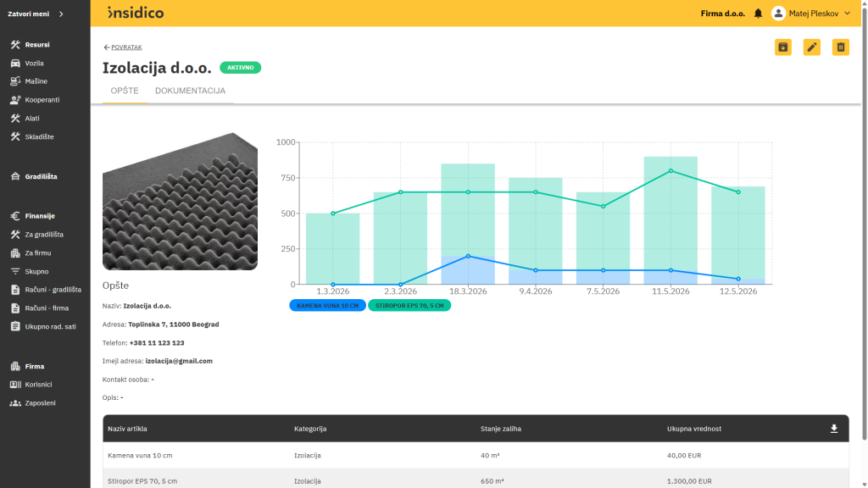Click the 40,00 EUR value
The height and width of the screenshot is (488, 868).
[x=684, y=456]
